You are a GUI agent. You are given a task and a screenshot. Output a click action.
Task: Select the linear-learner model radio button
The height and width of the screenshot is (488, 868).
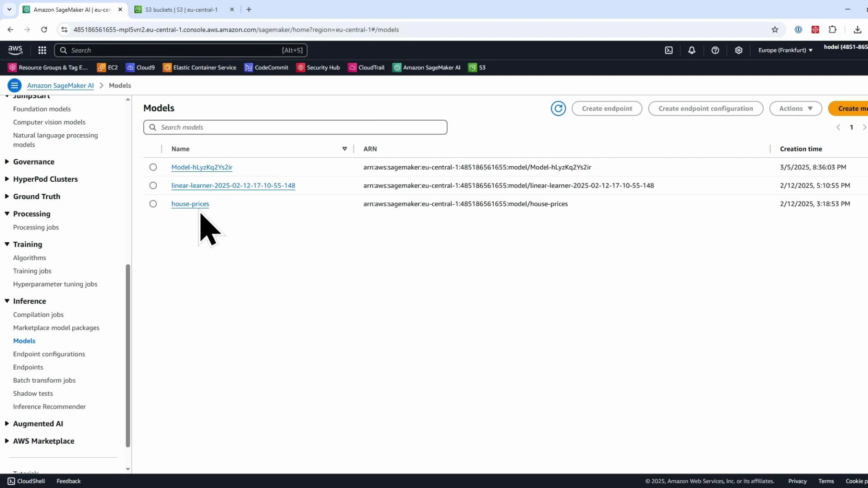[x=153, y=185]
